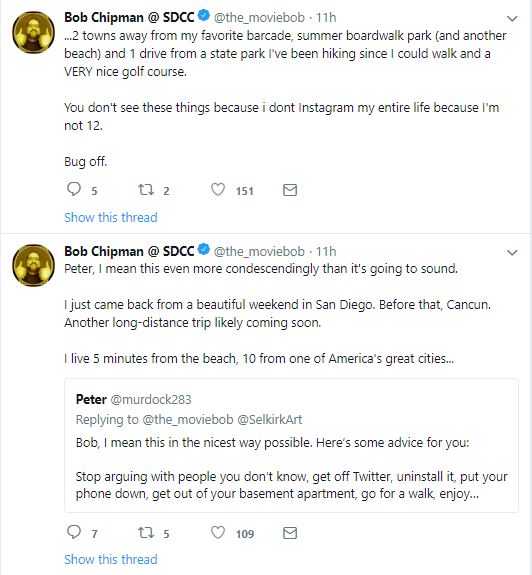
Task: Like the tweet with 151 likes
Action: (x=218, y=190)
